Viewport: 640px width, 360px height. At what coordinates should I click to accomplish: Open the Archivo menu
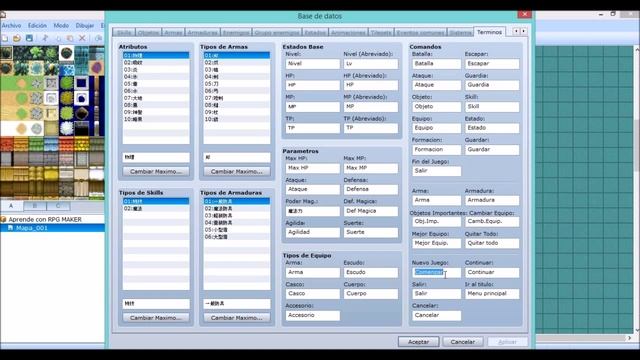click(x=11, y=25)
